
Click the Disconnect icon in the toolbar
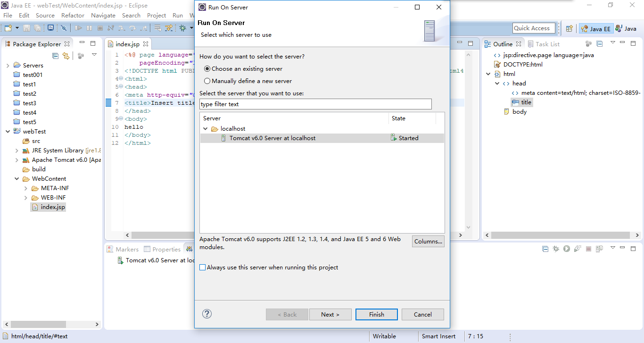coord(111,28)
